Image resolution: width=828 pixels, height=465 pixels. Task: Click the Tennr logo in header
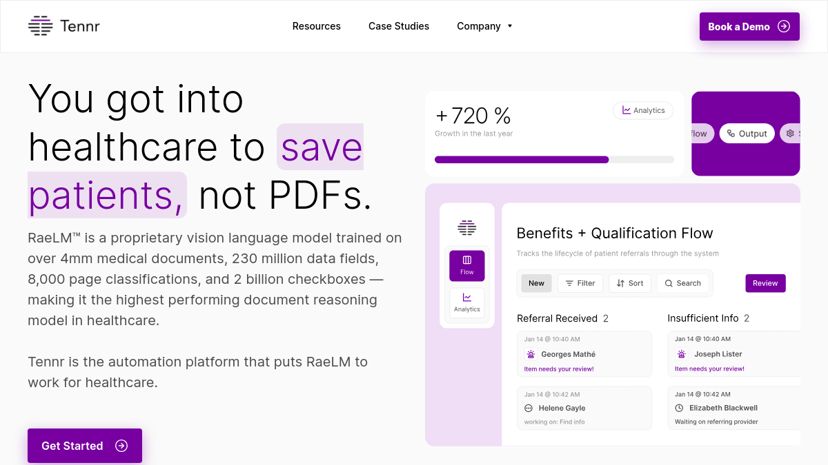pyautogui.click(x=64, y=26)
